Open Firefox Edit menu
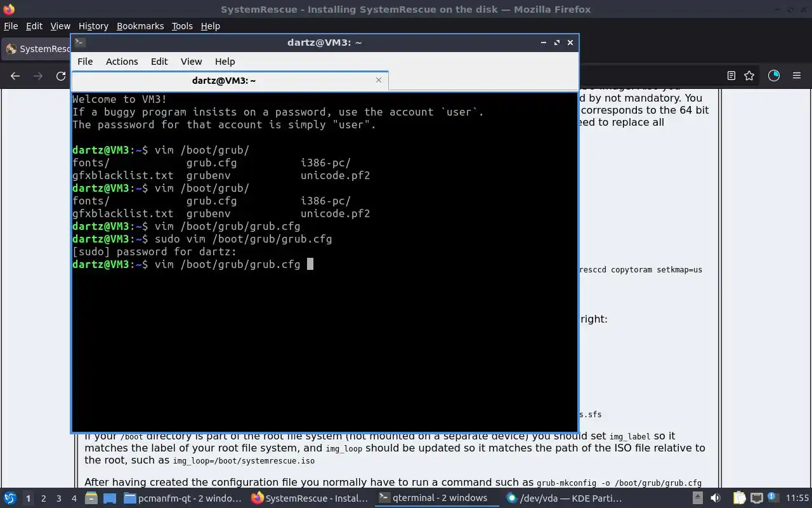The height and width of the screenshot is (508, 812). tap(34, 26)
